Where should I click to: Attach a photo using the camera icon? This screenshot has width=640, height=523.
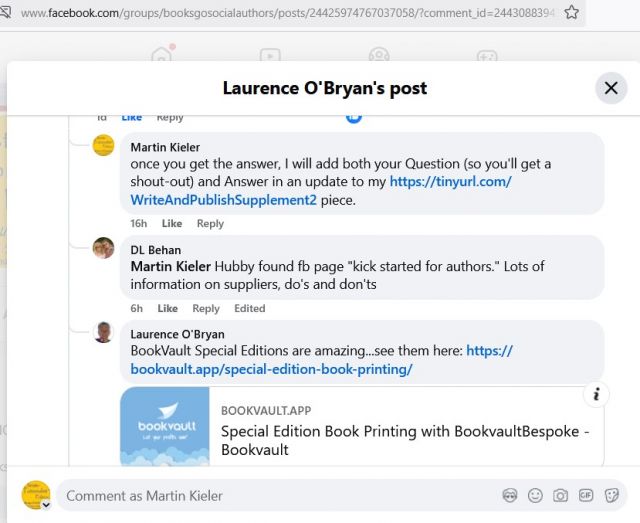point(560,495)
